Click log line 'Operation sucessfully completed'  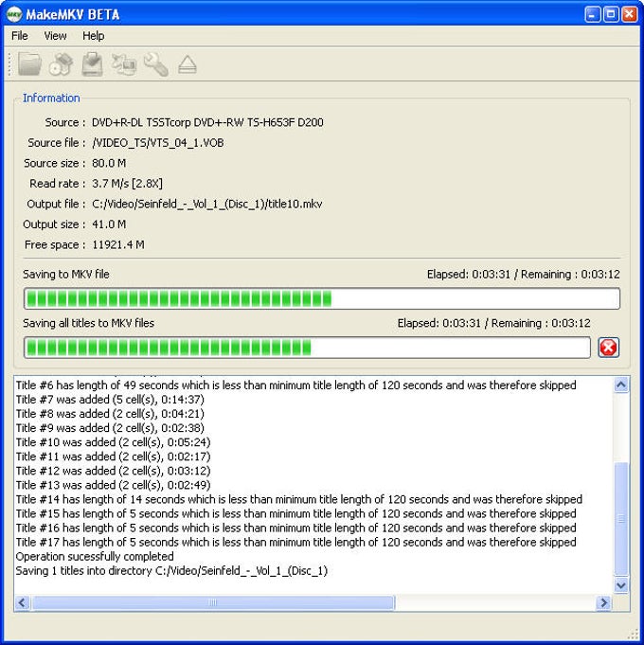(x=95, y=557)
